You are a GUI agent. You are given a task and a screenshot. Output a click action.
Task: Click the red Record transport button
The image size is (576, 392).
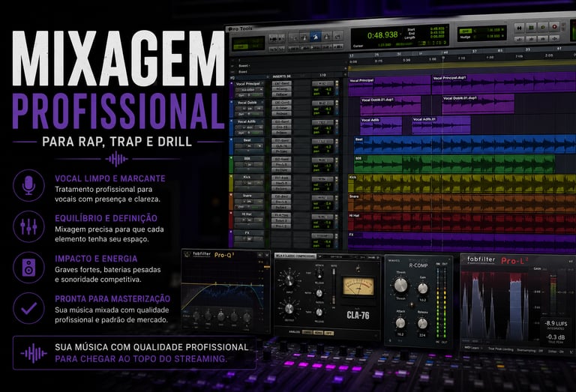click(x=554, y=27)
